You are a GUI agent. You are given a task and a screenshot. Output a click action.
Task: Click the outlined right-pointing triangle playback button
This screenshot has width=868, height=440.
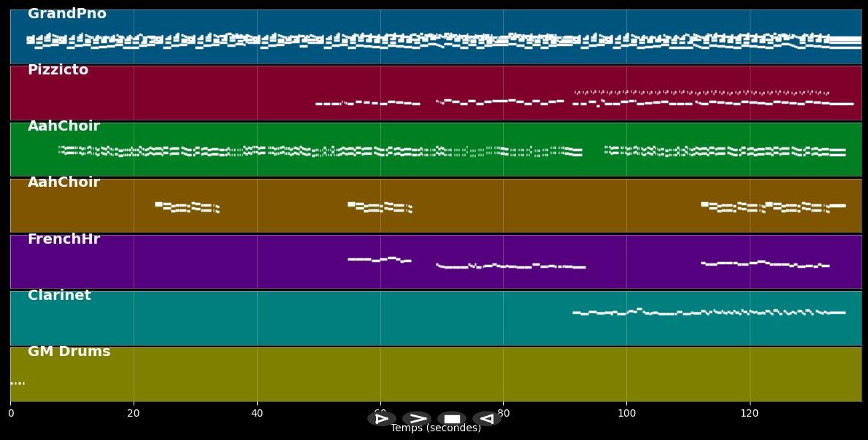point(381,419)
